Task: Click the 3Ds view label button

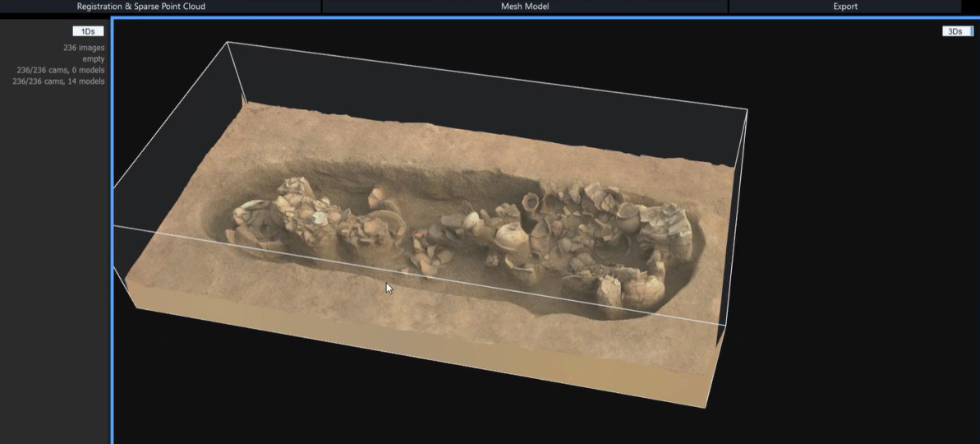Action: 958,31
